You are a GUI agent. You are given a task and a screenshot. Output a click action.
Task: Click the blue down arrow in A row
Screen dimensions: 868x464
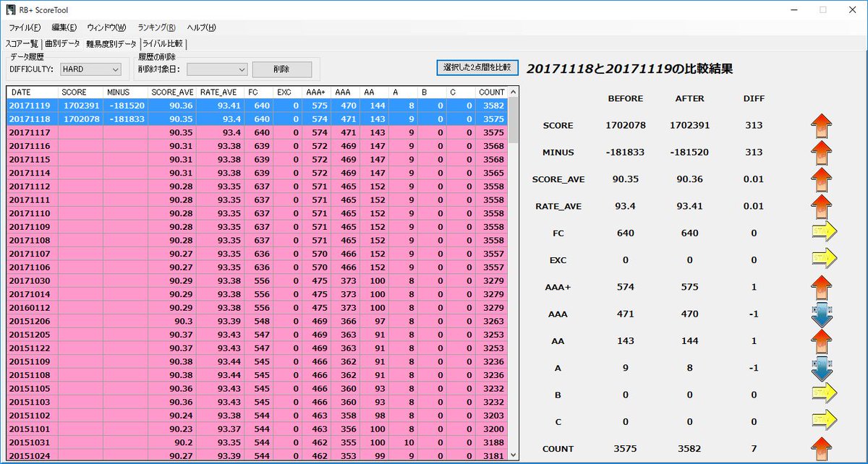(822, 369)
